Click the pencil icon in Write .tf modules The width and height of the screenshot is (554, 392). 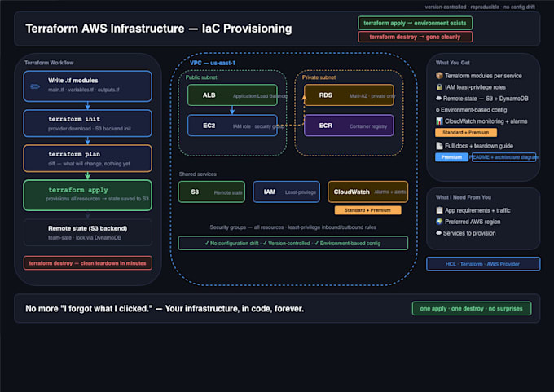(x=35, y=86)
